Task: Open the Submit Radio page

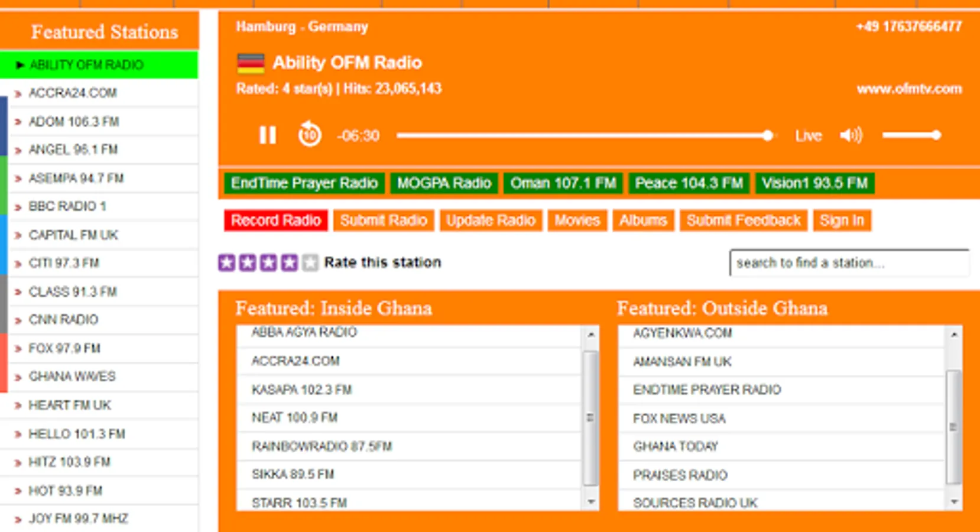Action: [x=384, y=220]
